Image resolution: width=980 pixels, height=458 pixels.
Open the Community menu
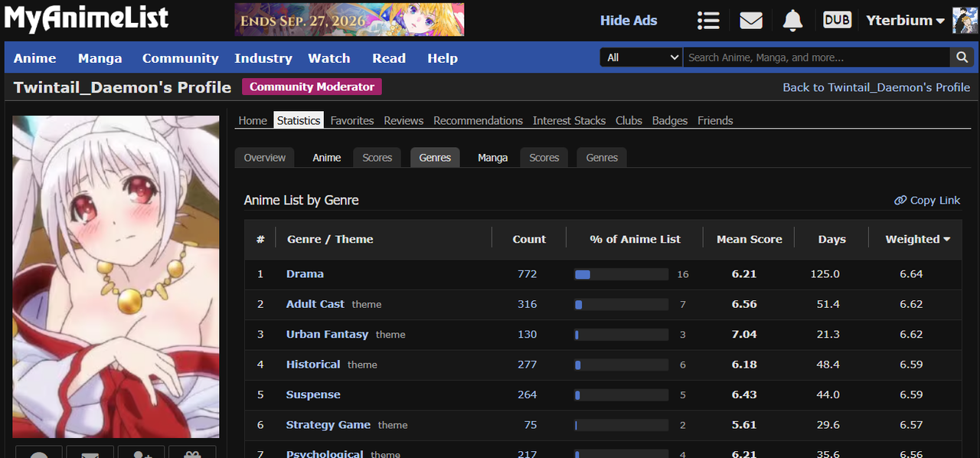click(x=181, y=58)
